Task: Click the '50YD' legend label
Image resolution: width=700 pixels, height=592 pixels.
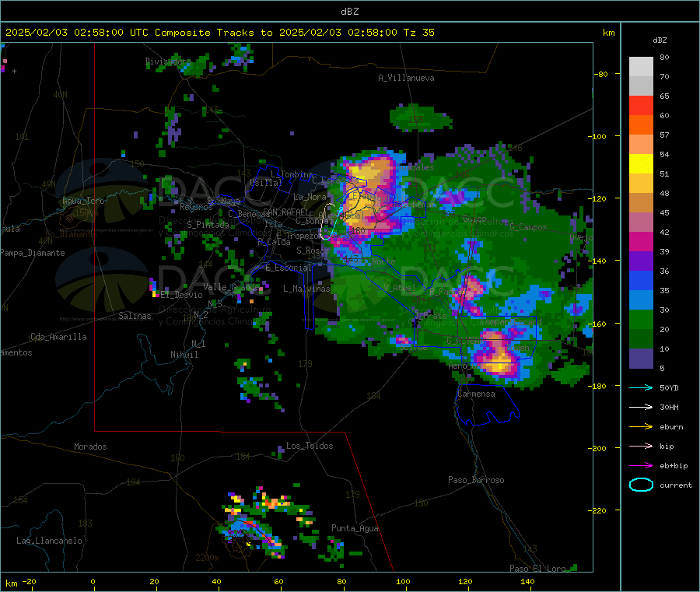Action: tap(669, 387)
